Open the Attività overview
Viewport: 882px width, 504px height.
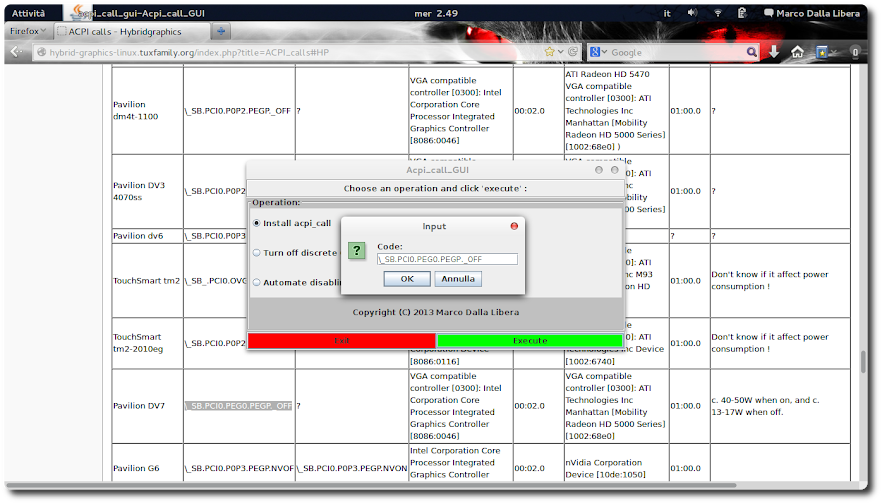click(x=28, y=13)
